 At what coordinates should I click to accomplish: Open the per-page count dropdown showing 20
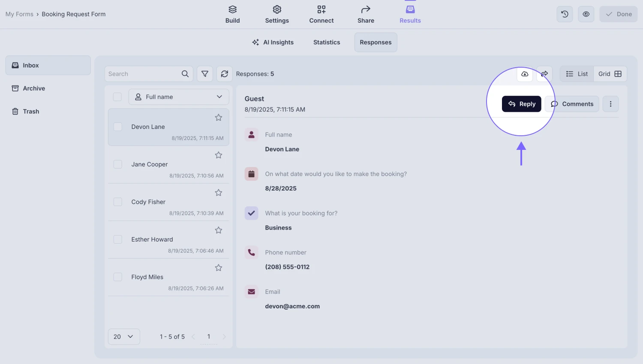123,337
